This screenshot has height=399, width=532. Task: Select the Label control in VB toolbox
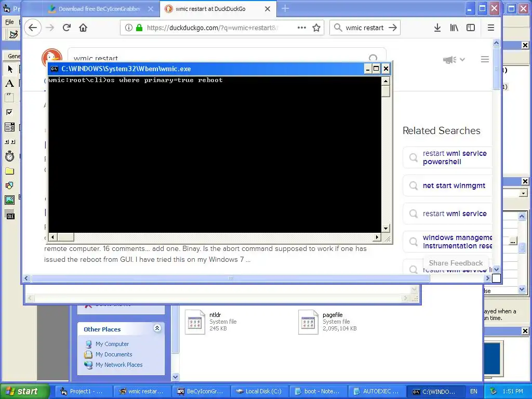(x=10, y=83)
